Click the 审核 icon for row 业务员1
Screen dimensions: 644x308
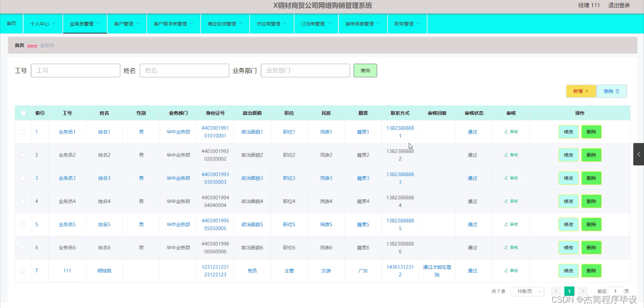(x=511, y=132)
